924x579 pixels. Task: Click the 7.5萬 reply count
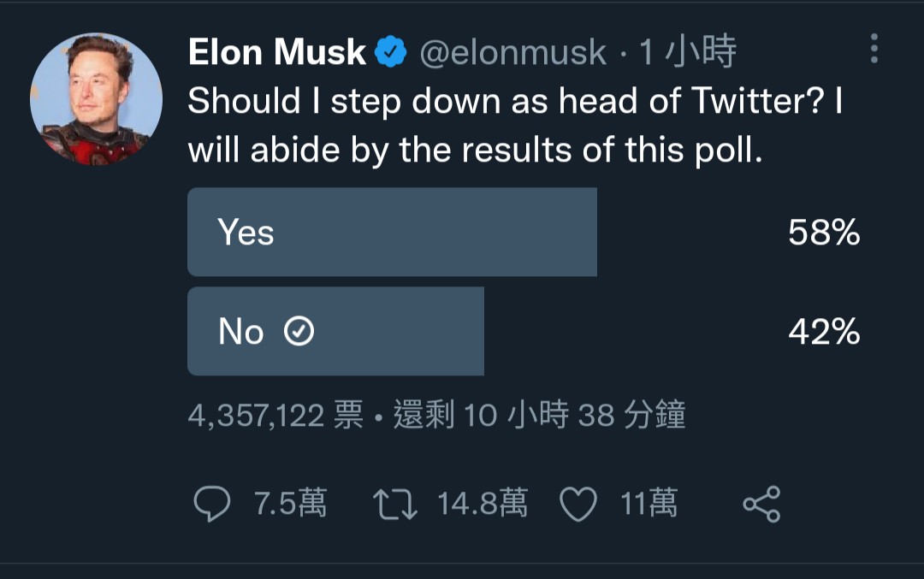[290, 505]
